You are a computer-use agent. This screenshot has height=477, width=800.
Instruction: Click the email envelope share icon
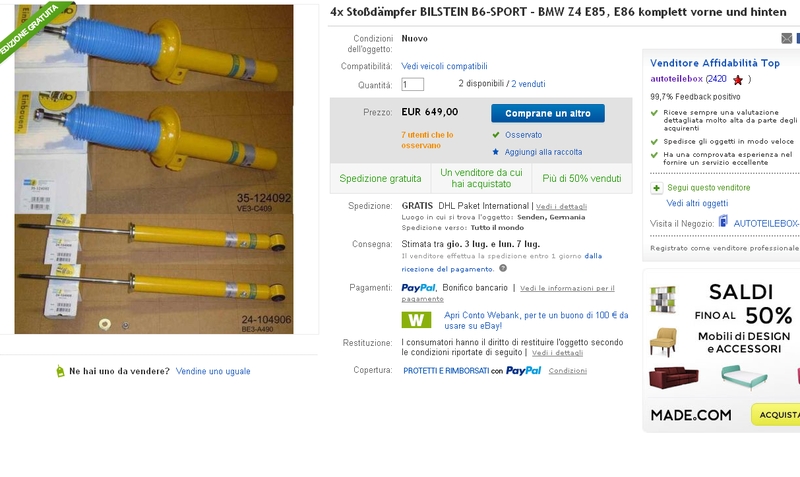click(x=786, y=38)
